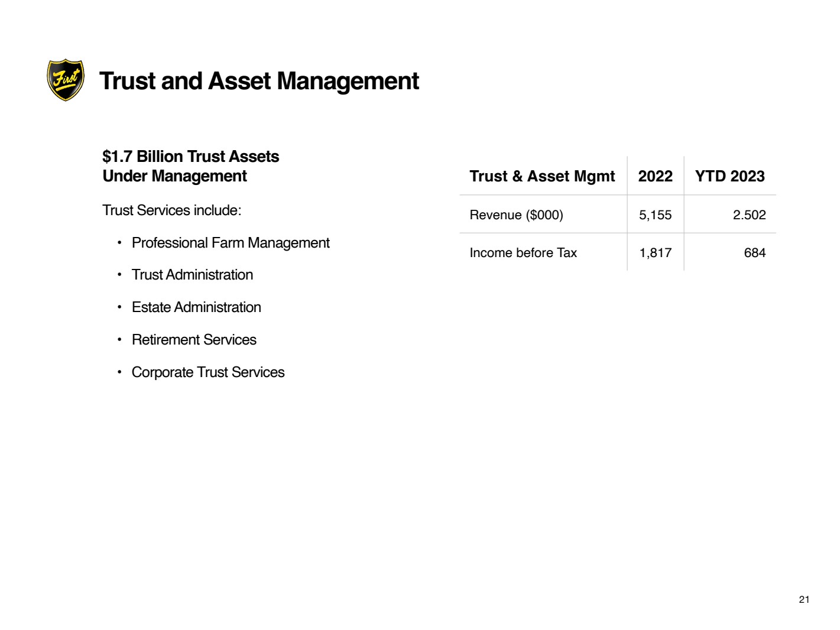Select the 684 YTD income value
Screen dimensions: 840x630
coord(754,253)
